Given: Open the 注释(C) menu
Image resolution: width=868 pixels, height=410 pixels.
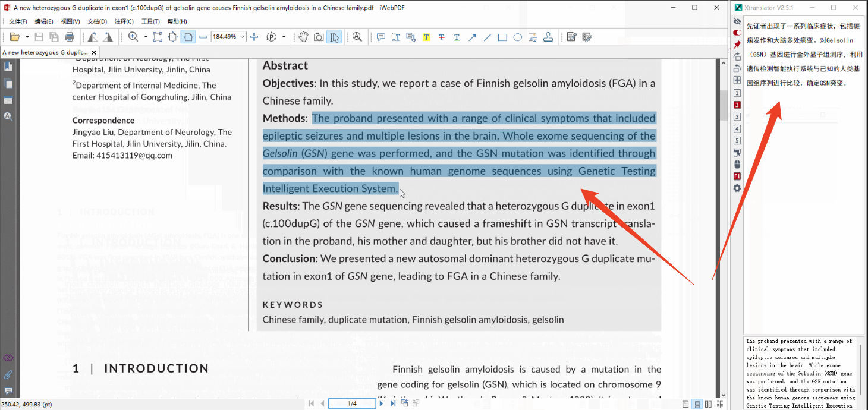Looking at the screenshot, I should [124, 21].
